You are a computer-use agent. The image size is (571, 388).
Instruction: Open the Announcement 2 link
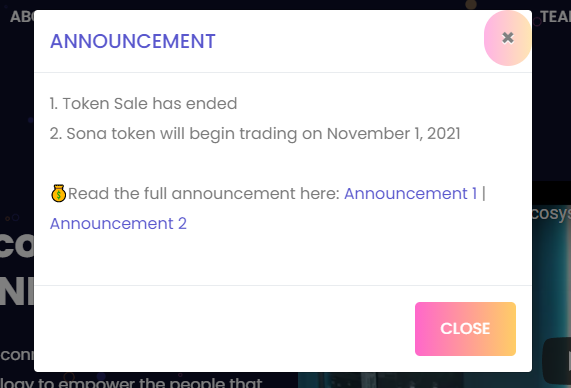pos(118,223)
